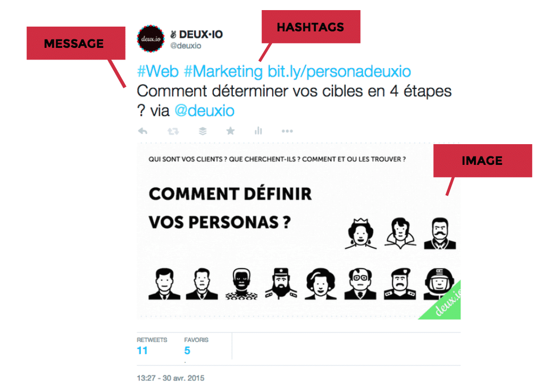Click the victory hand emoji beside DEUX·IO

click(173, 35)
